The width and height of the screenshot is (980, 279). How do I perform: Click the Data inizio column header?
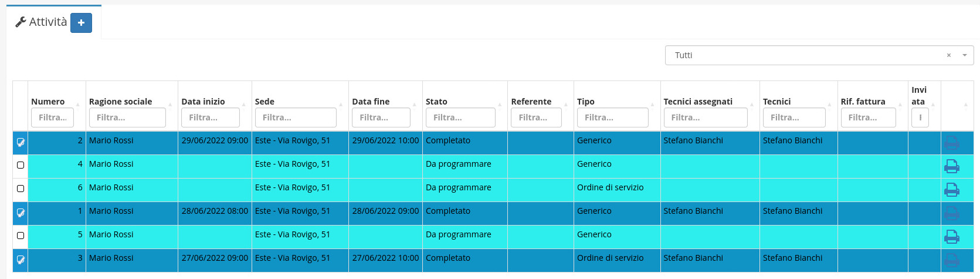click(x=203, y=102)
